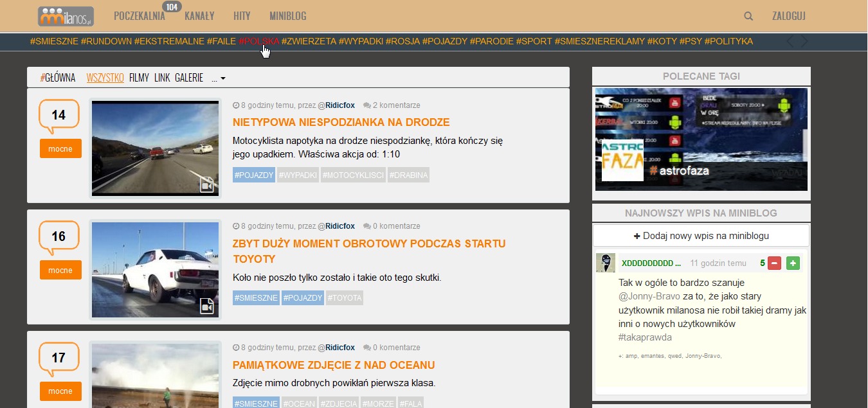
Task: Click #TOYOTA tag on second post
Action: click(x=345, y=297)
